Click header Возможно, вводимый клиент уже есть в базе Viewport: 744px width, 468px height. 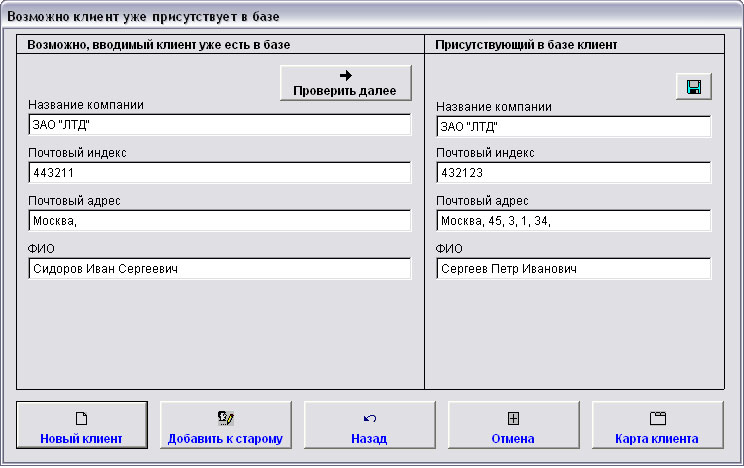coord(158,45)
